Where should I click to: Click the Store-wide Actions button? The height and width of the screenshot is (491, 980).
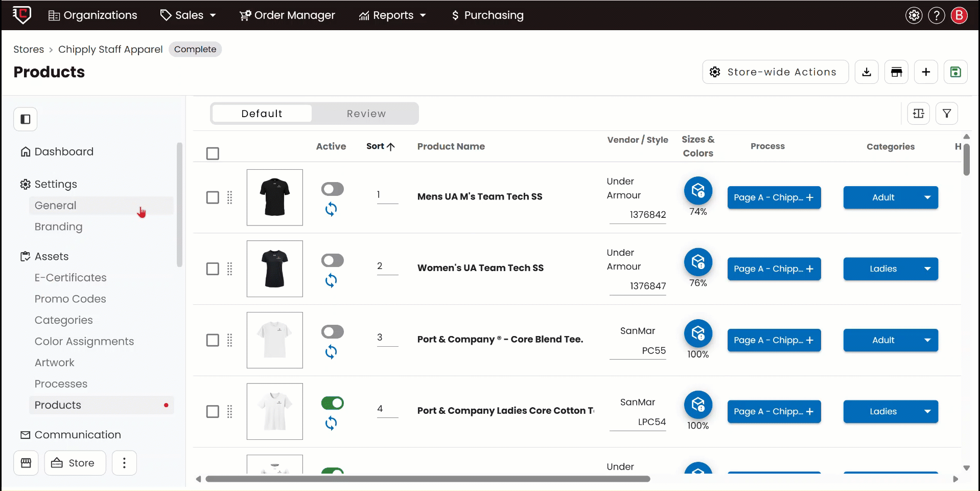pos(775,72)
